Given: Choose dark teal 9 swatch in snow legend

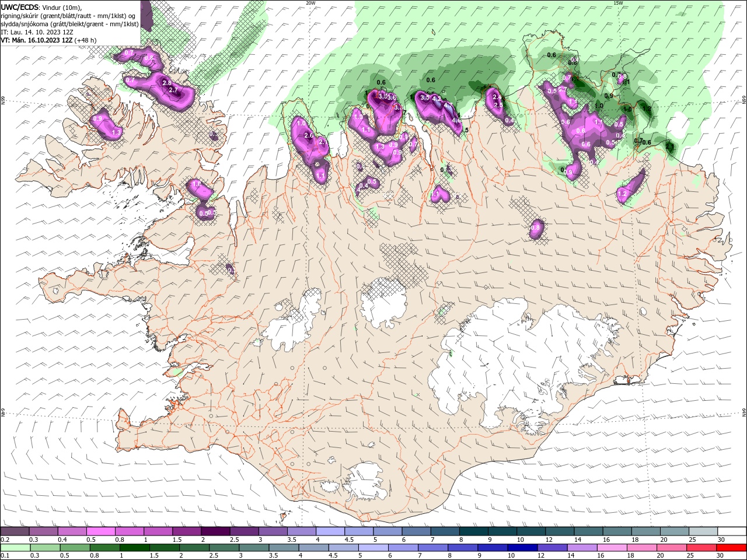Looking at the screenshot, I should click(x=503, y=531).
